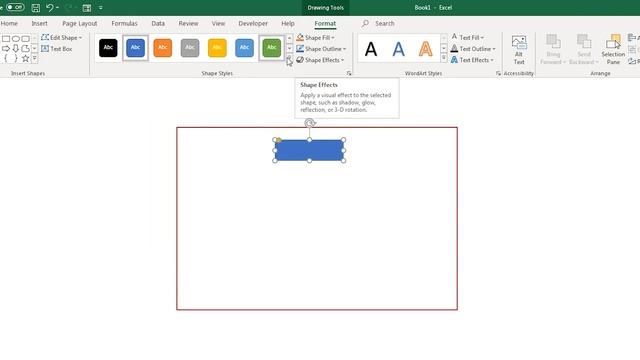Screen dimensions: 640x360
Task: Switch to the View tab
Action: tap(218, 24)
